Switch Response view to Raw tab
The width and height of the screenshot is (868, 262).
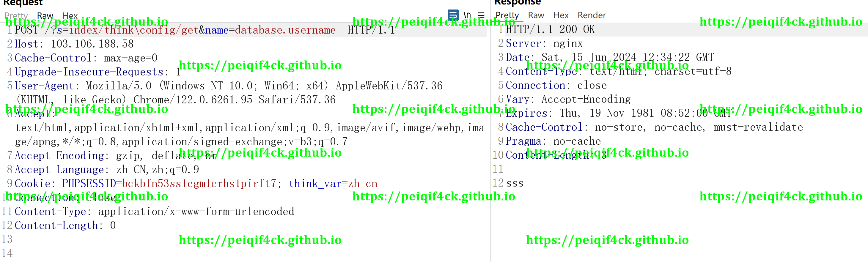pos(536,15)
